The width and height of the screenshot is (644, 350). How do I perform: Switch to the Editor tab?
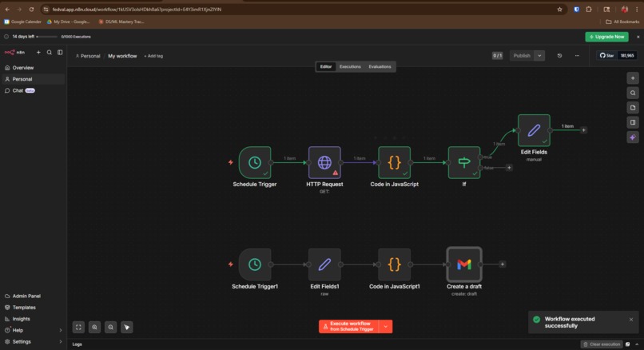coord(326,66)
